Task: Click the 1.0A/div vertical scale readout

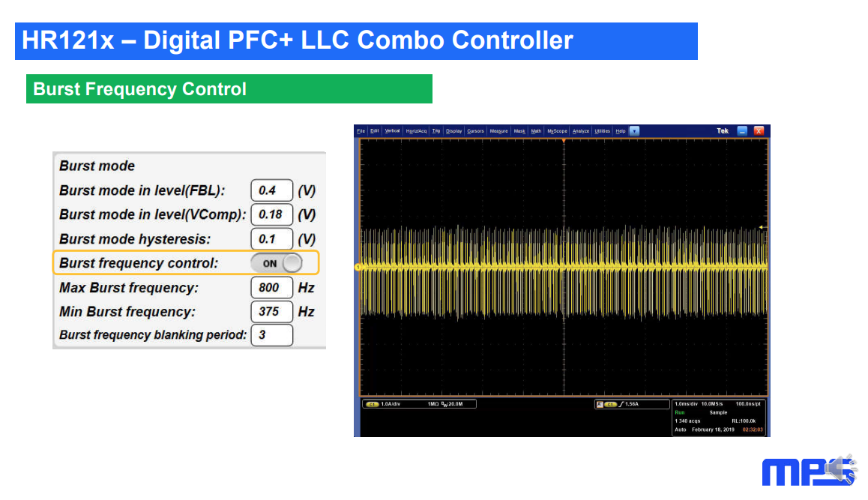Action: pyautogui.click(x=391, y=404)
